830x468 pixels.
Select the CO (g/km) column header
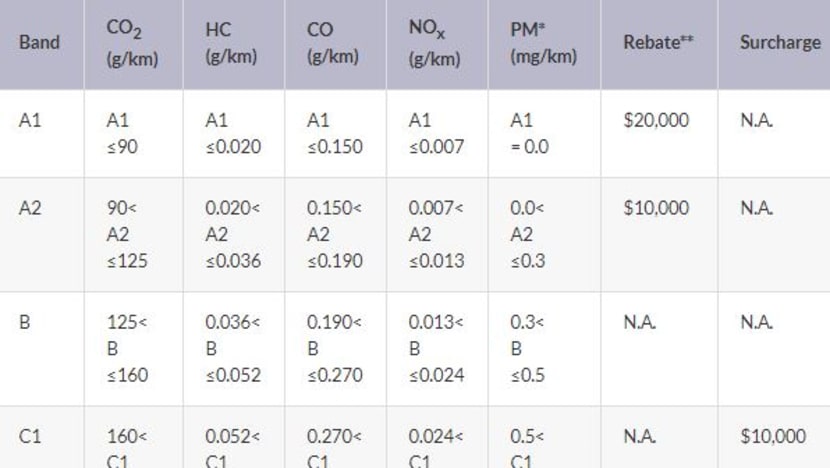coord(333,43)
